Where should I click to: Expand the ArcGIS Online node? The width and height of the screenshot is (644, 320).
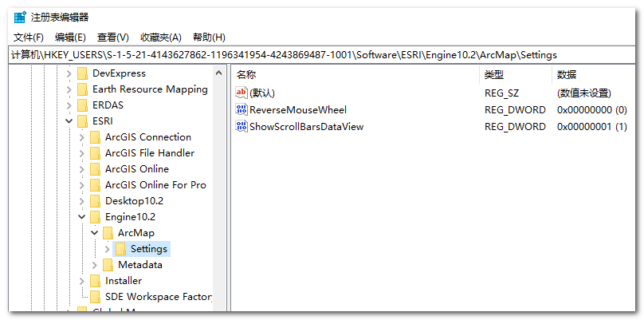(x=82, y=169)
